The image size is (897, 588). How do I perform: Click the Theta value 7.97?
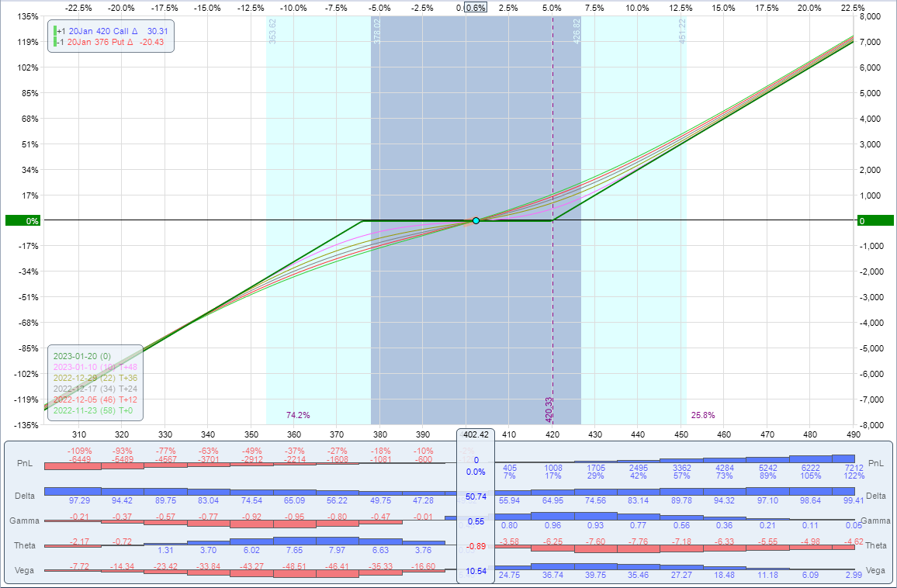(337, 550)
